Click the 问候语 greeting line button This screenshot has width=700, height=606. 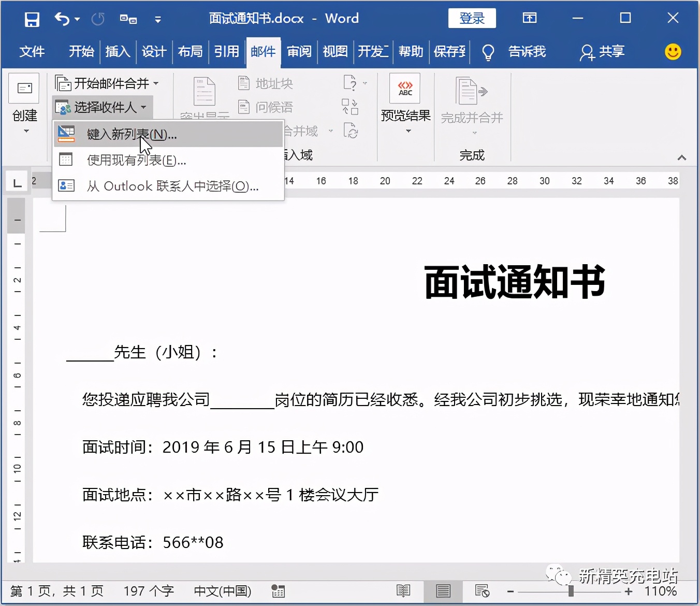pos(266,107)
